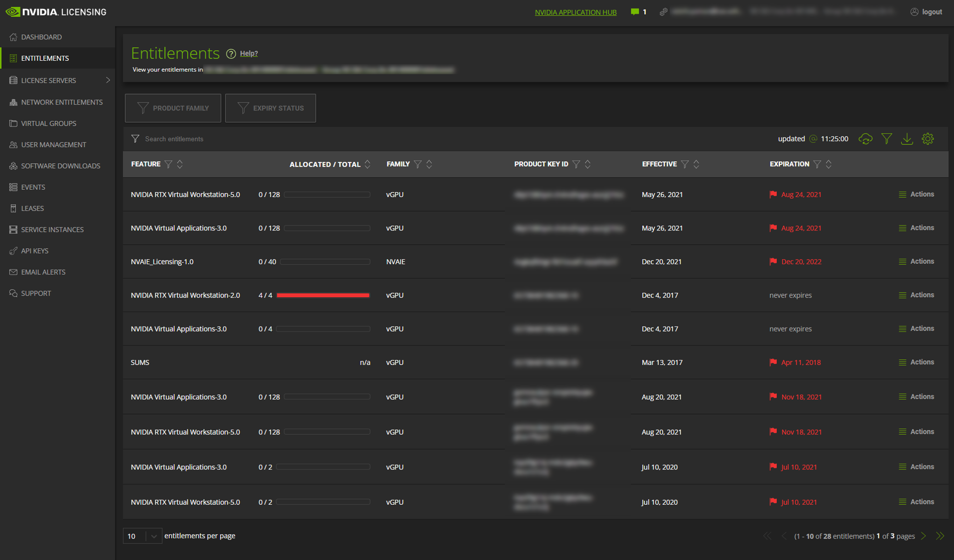Open the Expiry Status filter
The height and width of the screenshot is (560, 954).
pos(270,108)
